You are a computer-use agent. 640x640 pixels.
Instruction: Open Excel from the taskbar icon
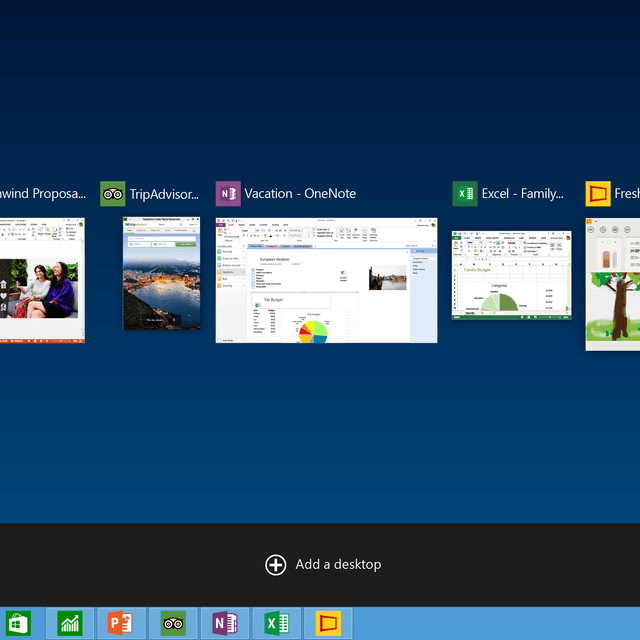(x=277, y=623)
